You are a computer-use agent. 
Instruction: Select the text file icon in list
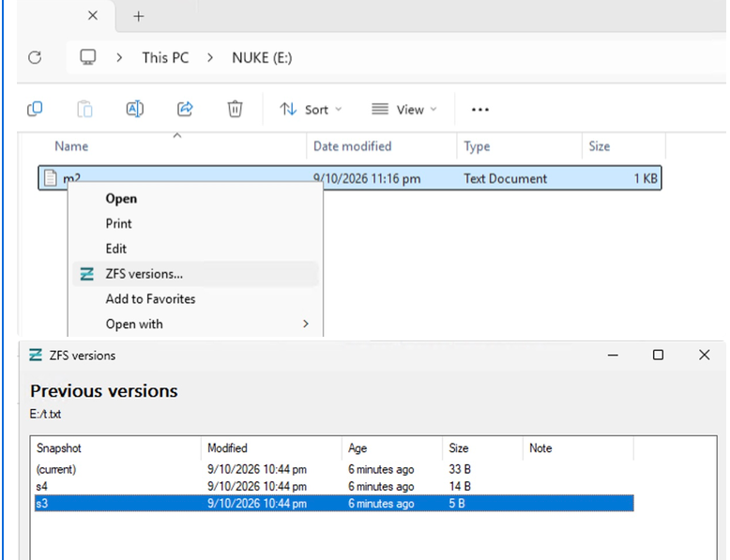(x=51, y=178)
